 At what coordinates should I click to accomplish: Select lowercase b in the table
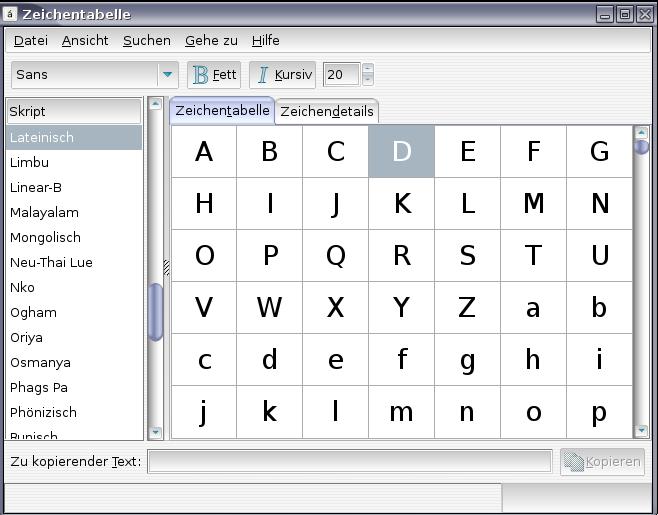[x=600, y=308]
